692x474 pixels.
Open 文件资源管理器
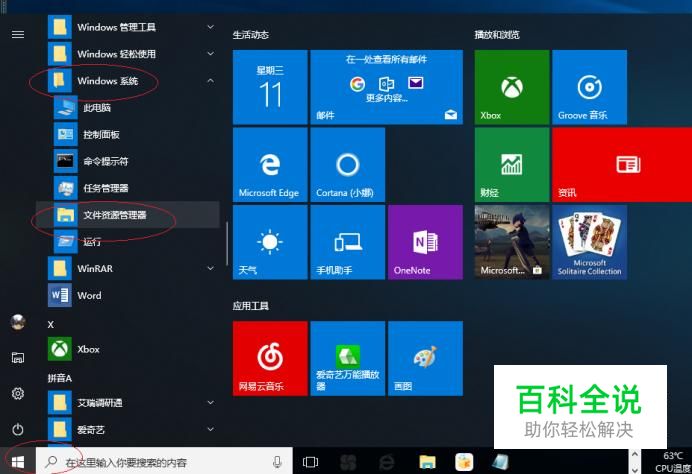click(128, 215)
